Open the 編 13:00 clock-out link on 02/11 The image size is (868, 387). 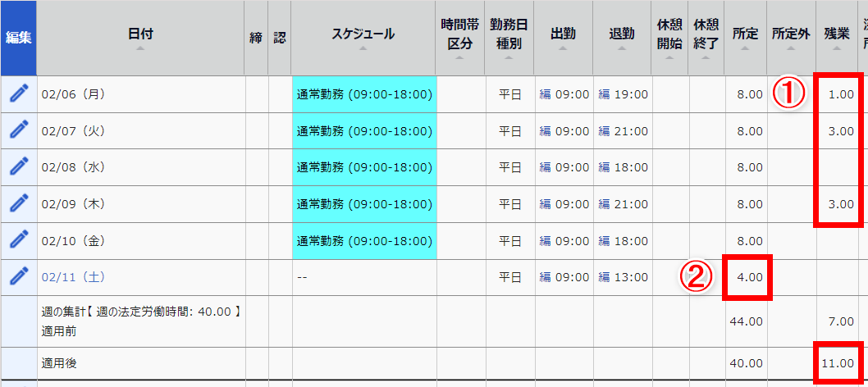[x=623, y=278]
